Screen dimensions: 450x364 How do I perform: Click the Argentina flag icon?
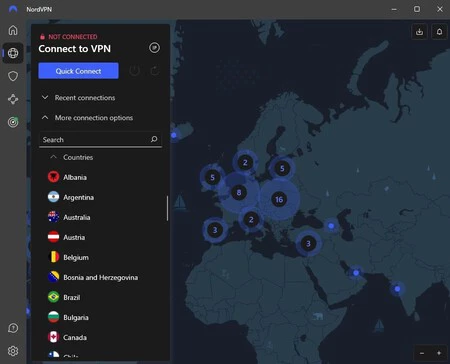coord(53,197)
